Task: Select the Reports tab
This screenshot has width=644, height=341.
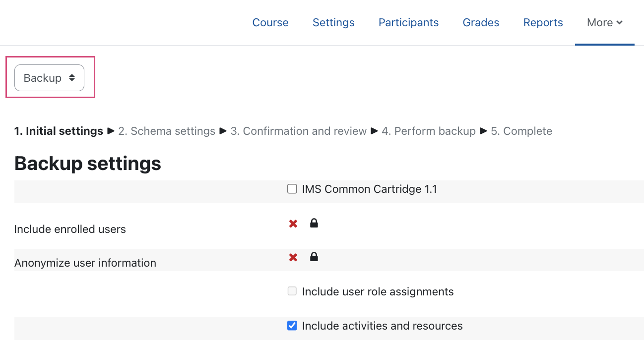Action: pyautogui.click(x=543, y=23)
